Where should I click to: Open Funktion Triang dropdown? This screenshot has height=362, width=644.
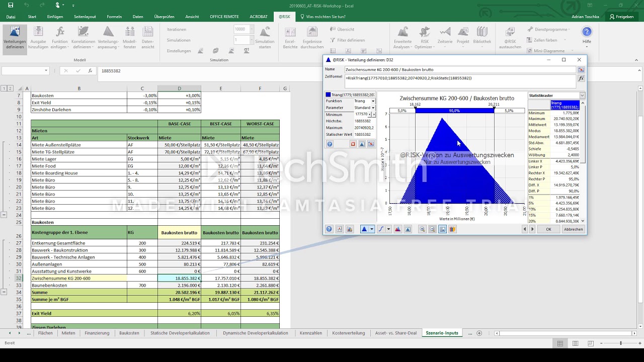click(373, 101)
